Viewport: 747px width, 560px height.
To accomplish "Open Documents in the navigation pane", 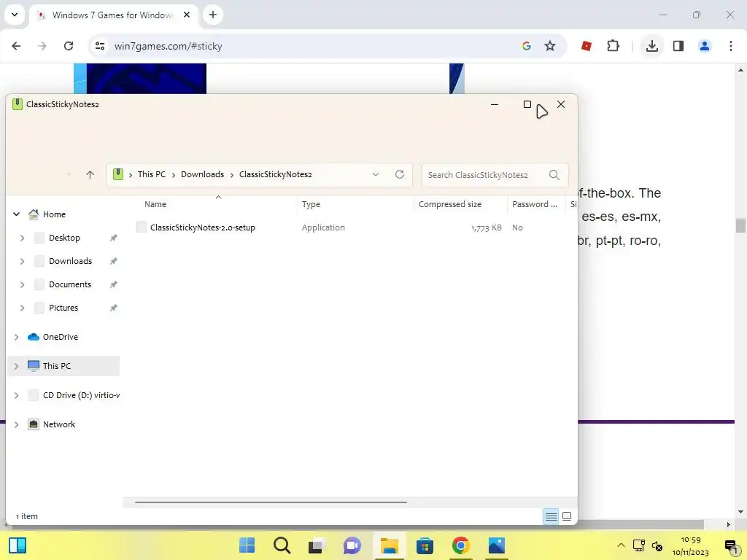I will 70,284.
